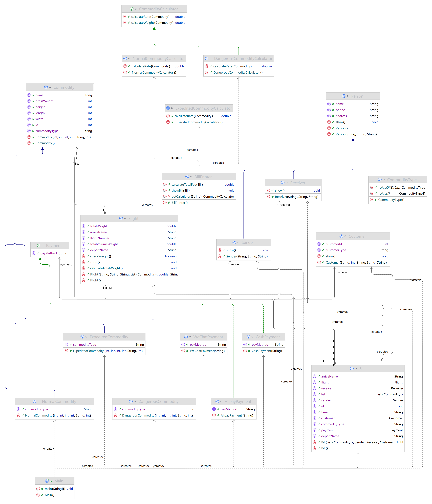Click the ExpeditedCommodityCalculator class header

tap(203, 108)
